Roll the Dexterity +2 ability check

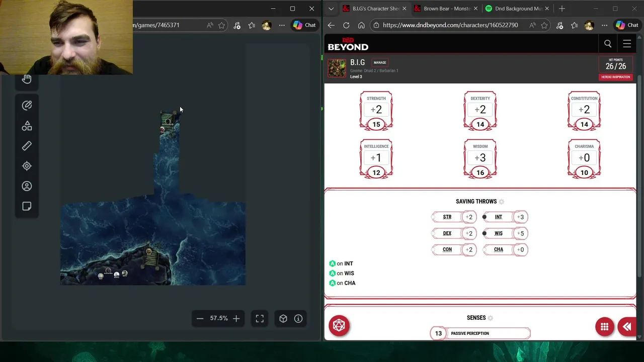click(480, 110)
